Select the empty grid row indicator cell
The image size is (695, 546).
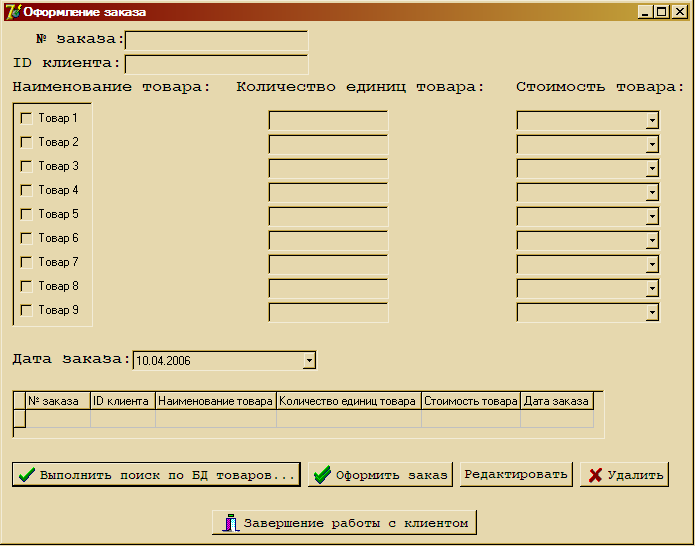pyautogui.click(x=20, y=419)
